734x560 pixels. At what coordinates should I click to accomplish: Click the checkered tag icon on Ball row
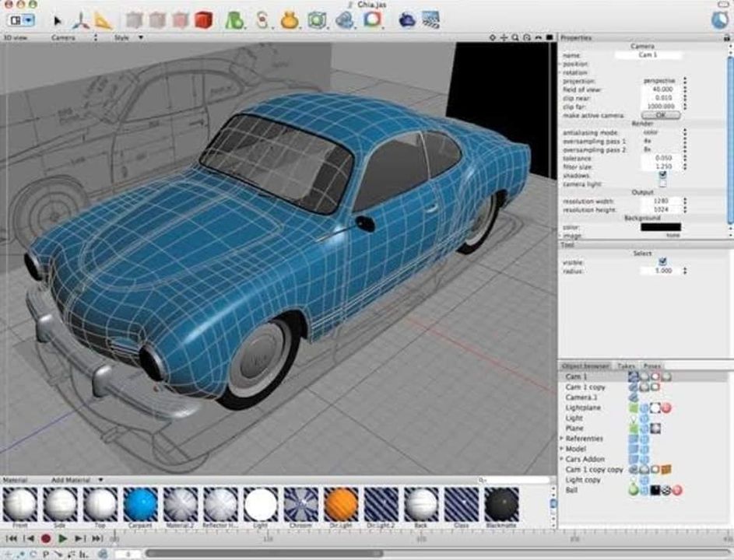click(666, 490)
